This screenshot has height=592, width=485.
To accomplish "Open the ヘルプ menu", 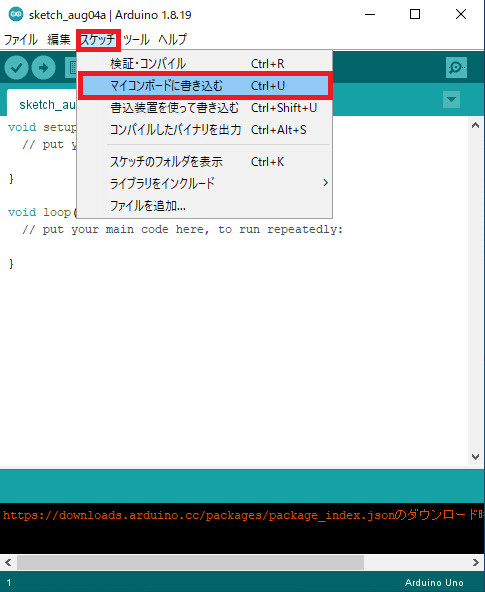I will tap(172, 39).
